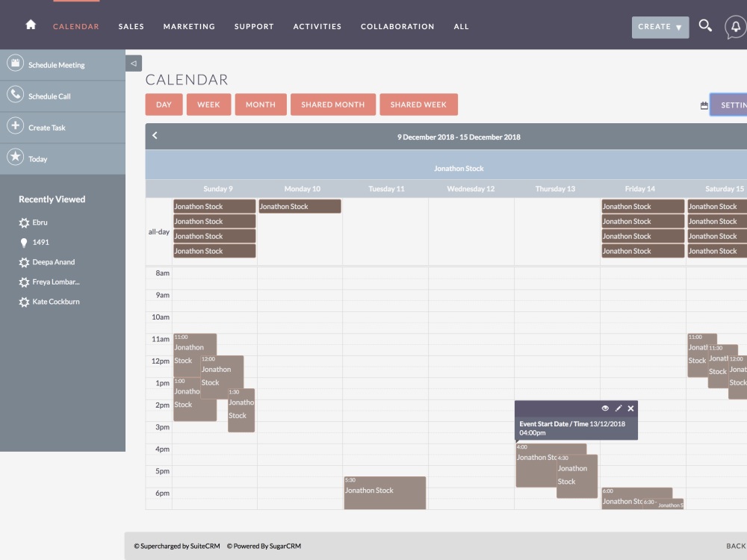Open the global search magnifier
Viewport: 747px width, 560px height.
tap(705, 25)
